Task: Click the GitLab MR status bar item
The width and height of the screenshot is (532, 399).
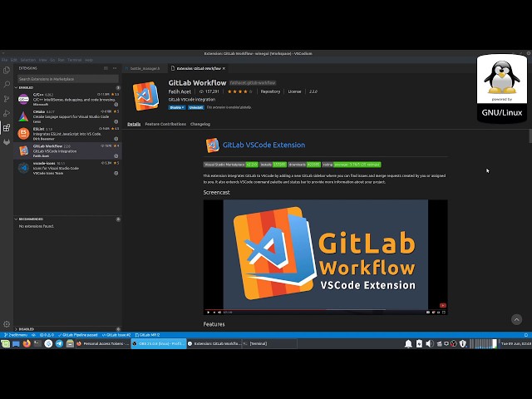Action: click(x=147, y=335)
